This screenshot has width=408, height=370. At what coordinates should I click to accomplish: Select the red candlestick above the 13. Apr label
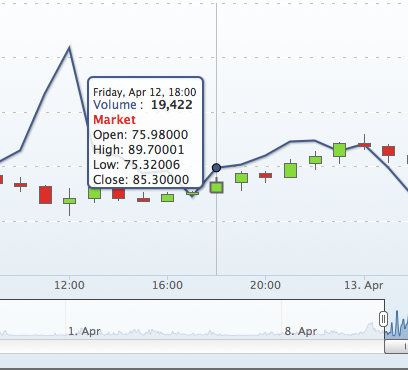point(364,145)
